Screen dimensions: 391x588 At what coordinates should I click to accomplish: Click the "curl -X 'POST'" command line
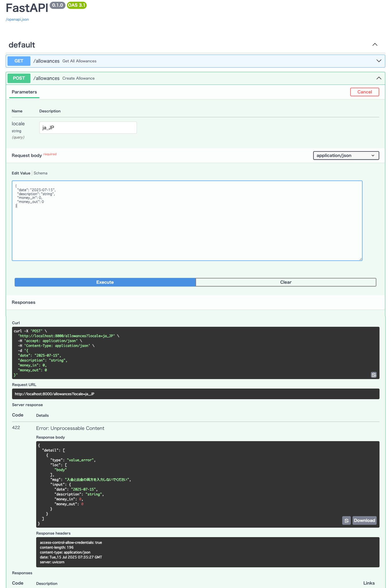30,331
